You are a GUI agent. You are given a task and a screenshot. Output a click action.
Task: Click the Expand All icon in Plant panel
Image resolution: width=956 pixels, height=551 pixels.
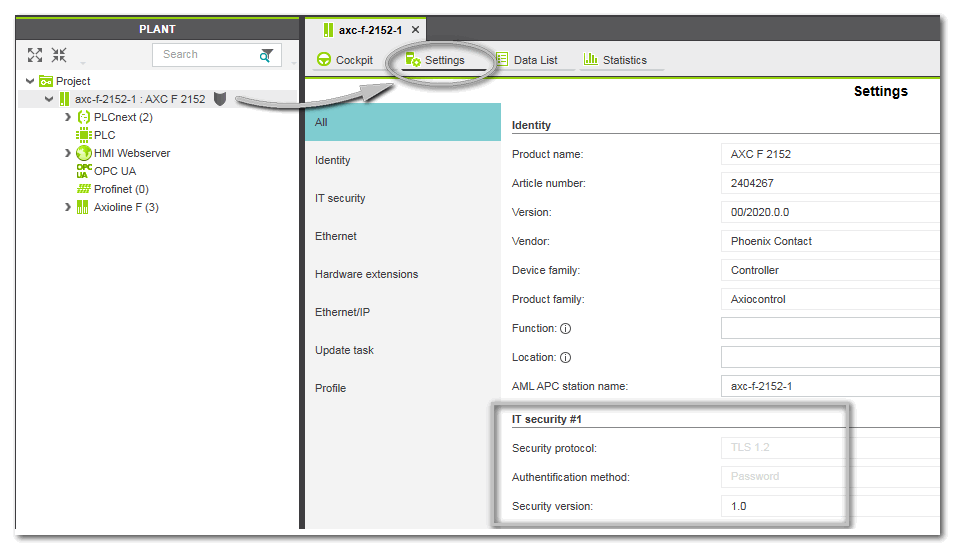click(x=35, y=55)
